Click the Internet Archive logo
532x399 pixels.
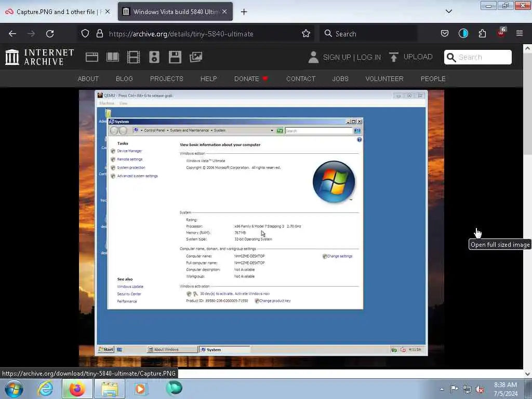coord(39,57)
